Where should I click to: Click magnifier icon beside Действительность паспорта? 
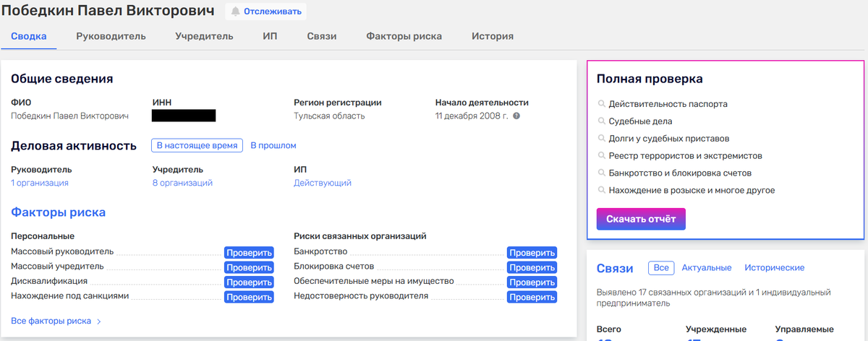[602, 104]
